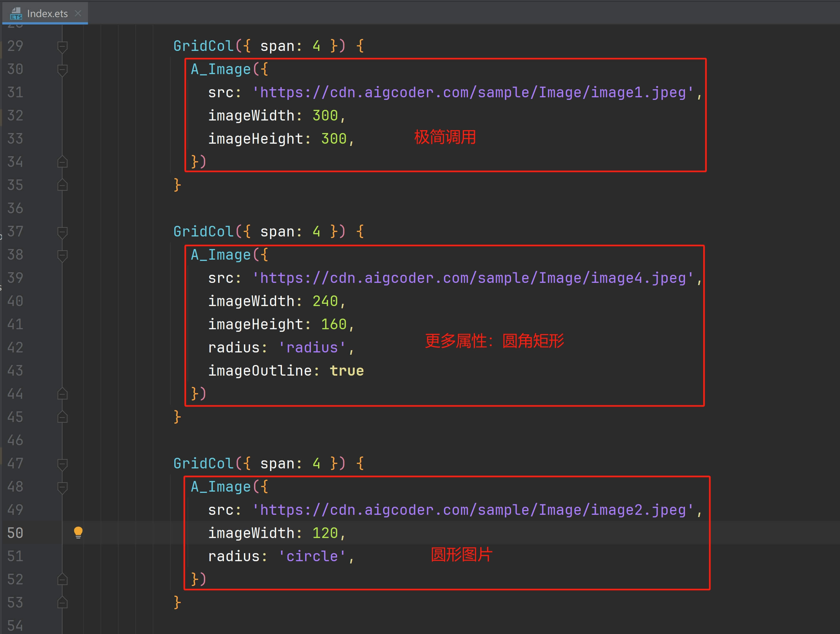This screenshot has width=840, height=634.
Task: Click line number 50 in gutter
Action: tap(15, 533)
